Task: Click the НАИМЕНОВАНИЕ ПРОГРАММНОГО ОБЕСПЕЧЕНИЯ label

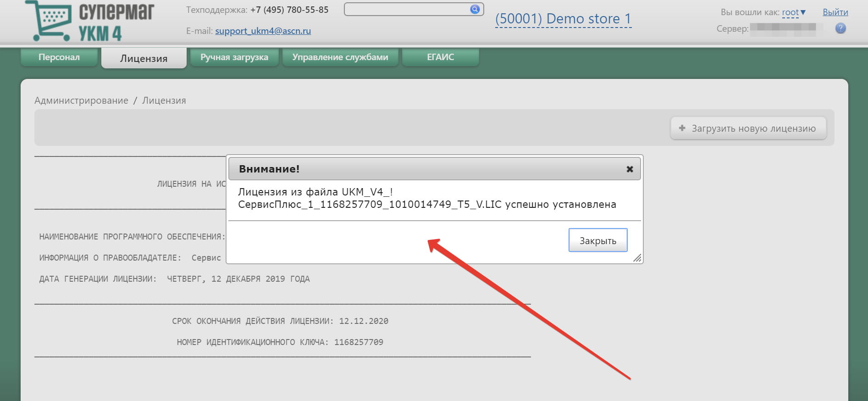Action: (133, 237)
